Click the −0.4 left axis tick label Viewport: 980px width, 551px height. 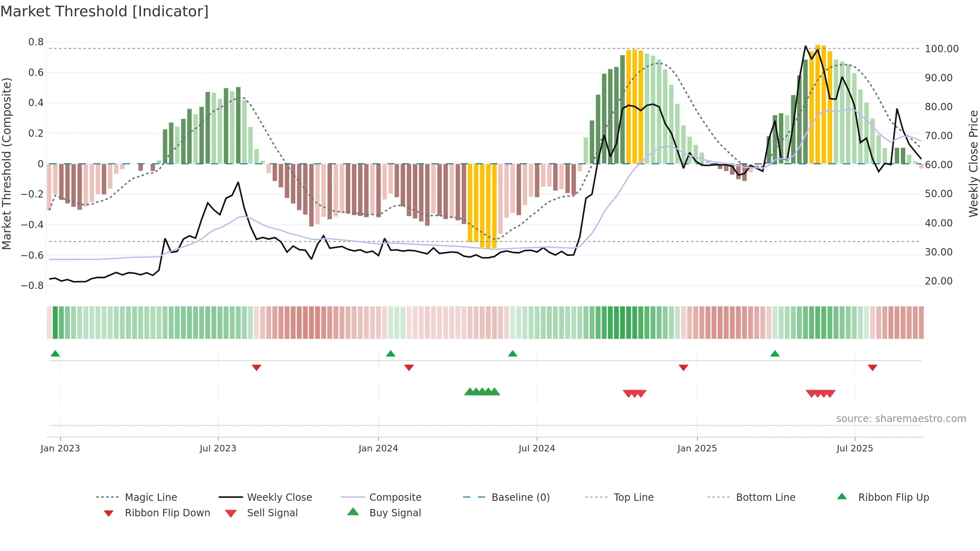[32, 224]
